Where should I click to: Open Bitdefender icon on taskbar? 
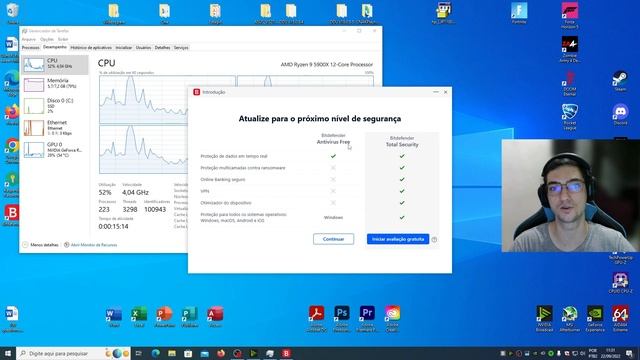(286, 353)
